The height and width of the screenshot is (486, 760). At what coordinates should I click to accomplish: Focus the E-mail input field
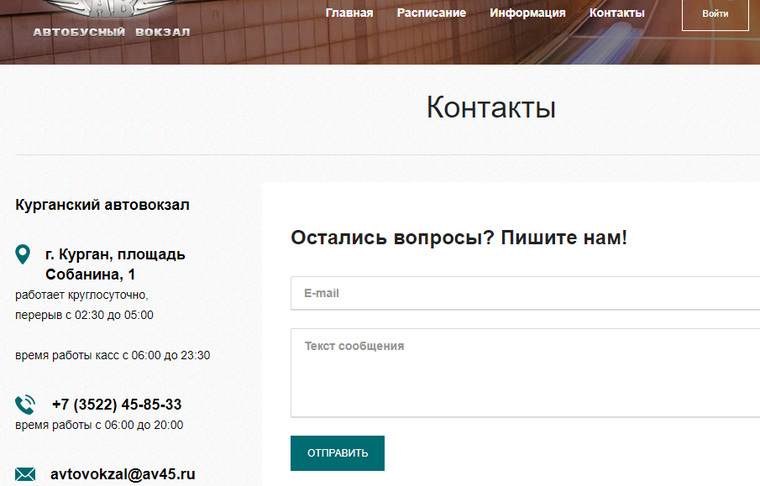point(525,293)
